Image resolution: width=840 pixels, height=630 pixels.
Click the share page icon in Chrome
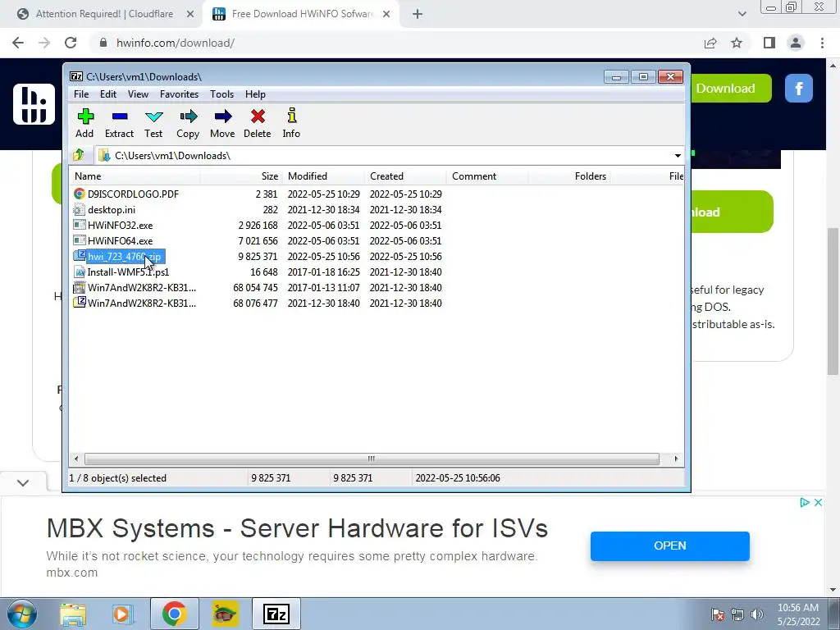coord(710,43)
